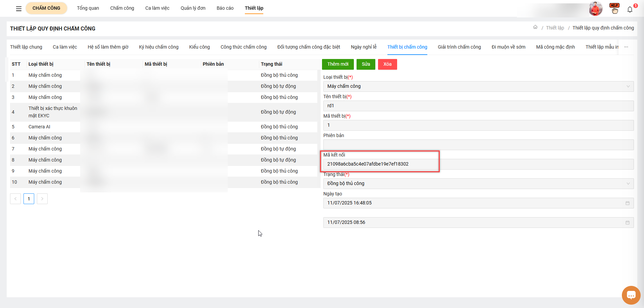Click the Thêm mới button

(338, 64)
